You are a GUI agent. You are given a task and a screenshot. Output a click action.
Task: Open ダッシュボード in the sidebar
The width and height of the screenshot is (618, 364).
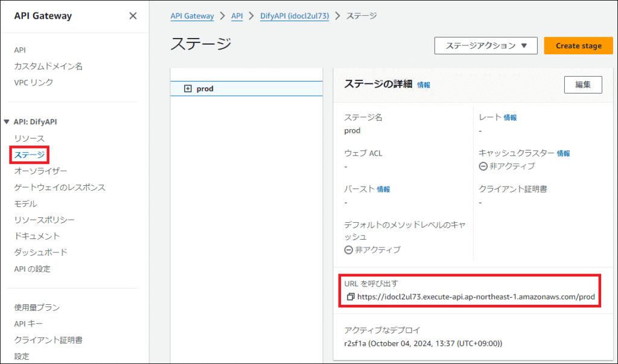tap(40, 252)
